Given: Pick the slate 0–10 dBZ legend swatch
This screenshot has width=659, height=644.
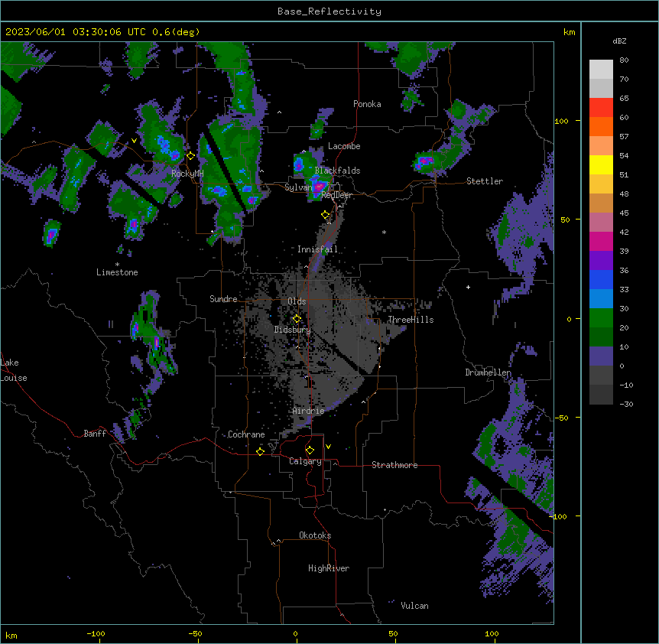Looking at the screenshot, I should (x=601, y=356).
